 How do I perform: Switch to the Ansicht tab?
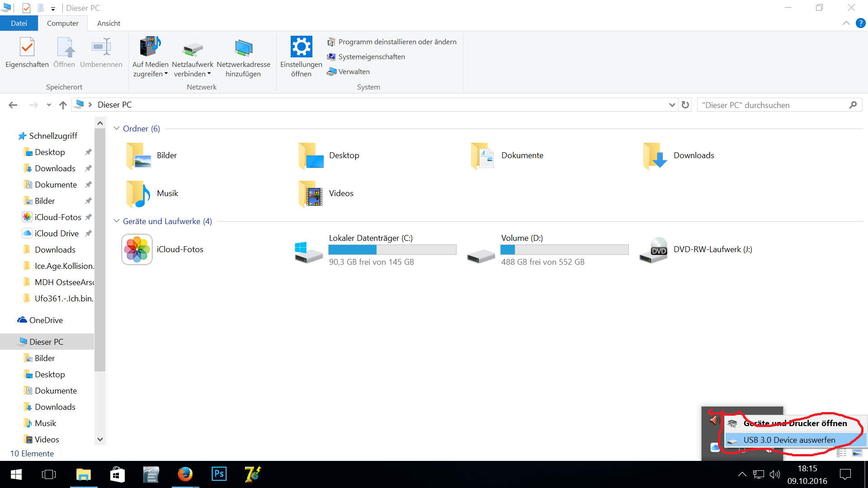click(x=108, y=23)
